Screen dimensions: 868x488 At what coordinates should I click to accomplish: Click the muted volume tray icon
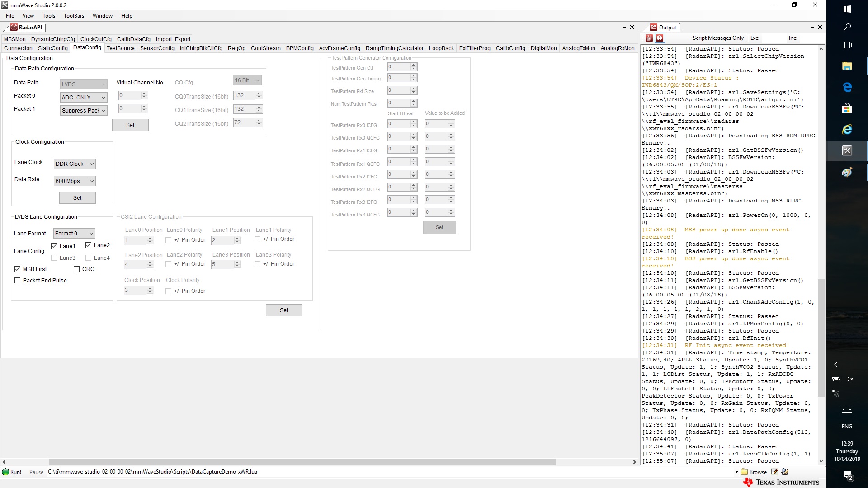(x=850, y=379)
